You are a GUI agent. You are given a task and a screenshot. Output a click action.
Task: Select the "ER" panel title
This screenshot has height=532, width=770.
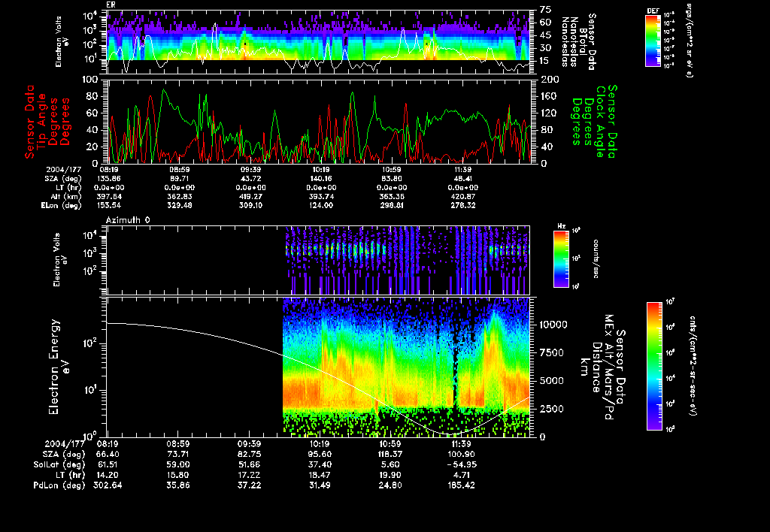(x=111, y=5)
